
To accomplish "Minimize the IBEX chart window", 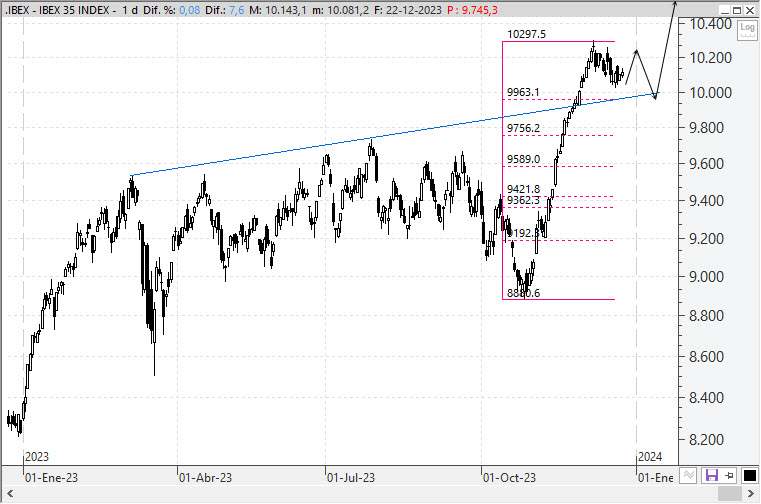I will [724, 10].
